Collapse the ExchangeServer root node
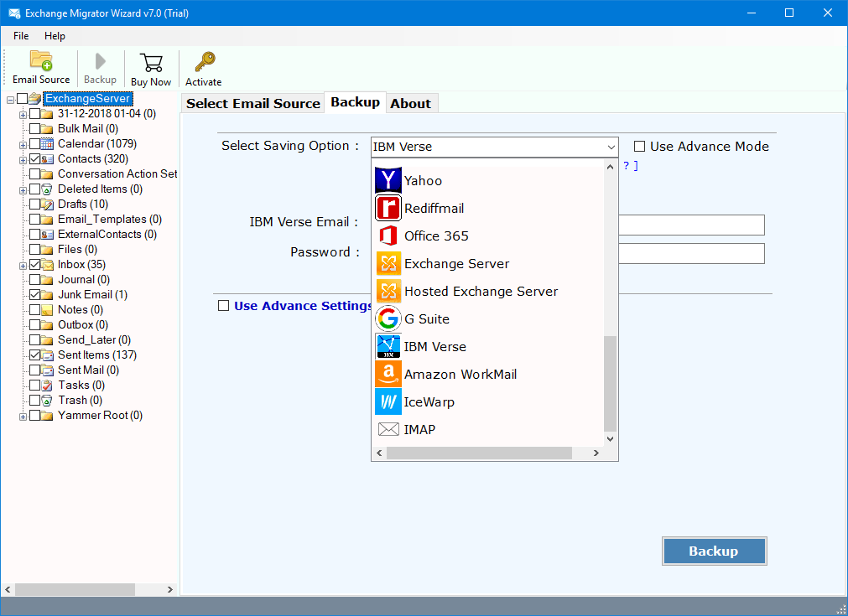The height and width of the screenshot is (616, 848). pos(10,100)
